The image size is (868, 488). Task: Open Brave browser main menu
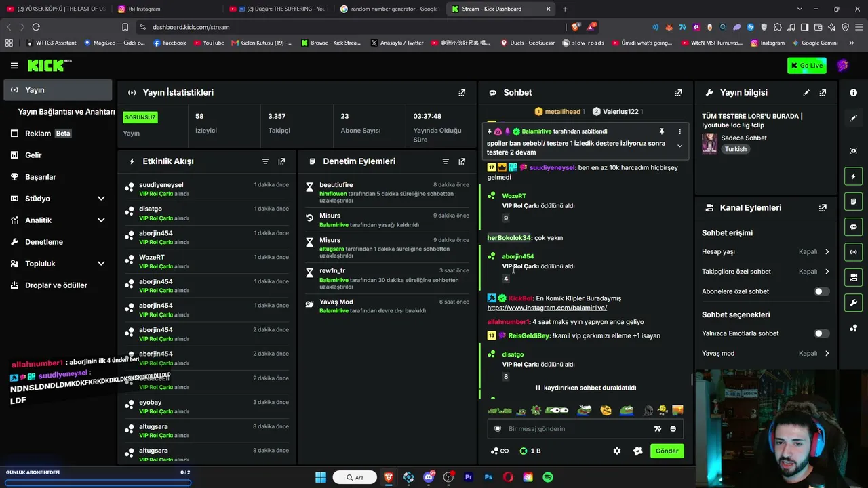click(x=859, y=27)
